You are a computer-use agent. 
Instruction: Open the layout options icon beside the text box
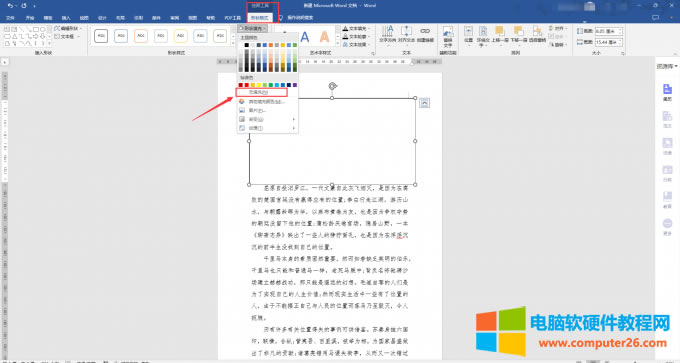[425, 103]
